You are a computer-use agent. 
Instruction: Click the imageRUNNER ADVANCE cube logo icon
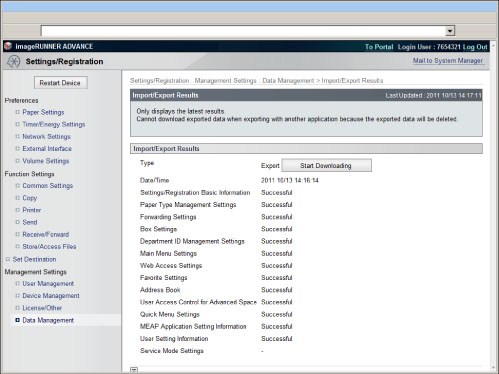(x=8, y=46)
